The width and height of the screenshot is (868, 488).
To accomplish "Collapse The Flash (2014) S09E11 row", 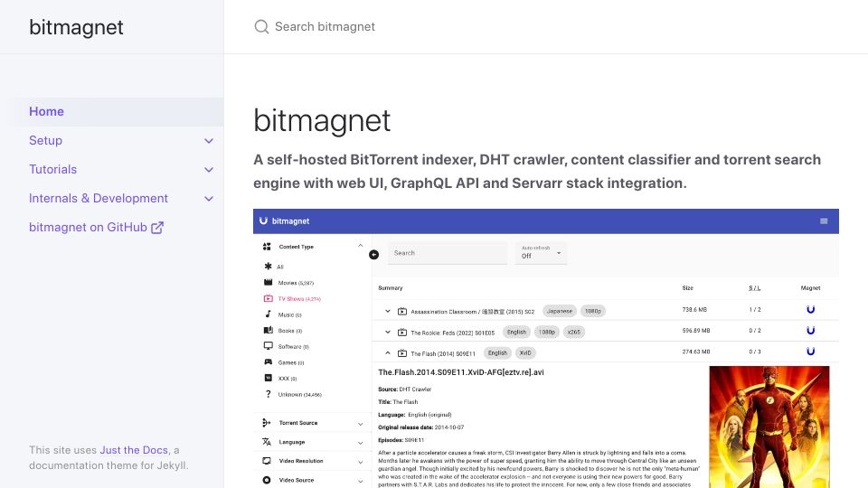I will [x=388, y=353].
